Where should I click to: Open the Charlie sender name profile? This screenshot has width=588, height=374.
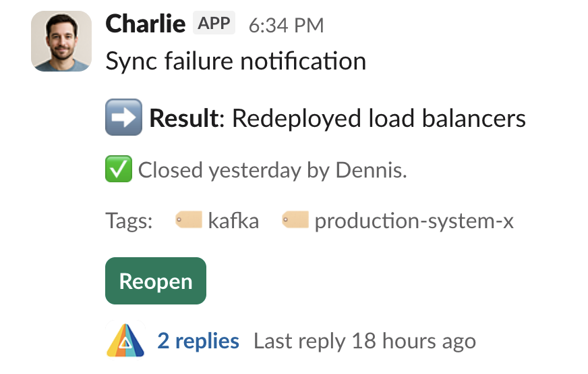tap(145, 24)
